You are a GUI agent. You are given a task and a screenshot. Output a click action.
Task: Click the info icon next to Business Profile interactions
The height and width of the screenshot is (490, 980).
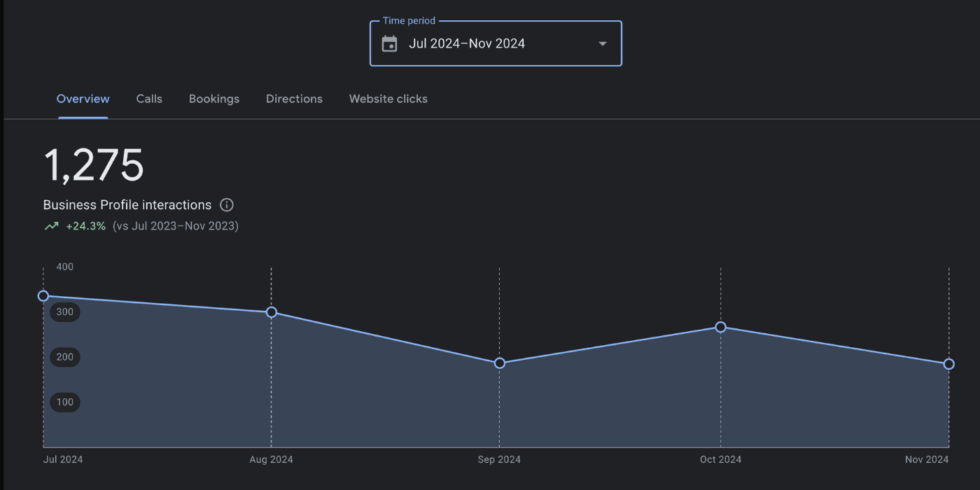[x=226, y=204]
